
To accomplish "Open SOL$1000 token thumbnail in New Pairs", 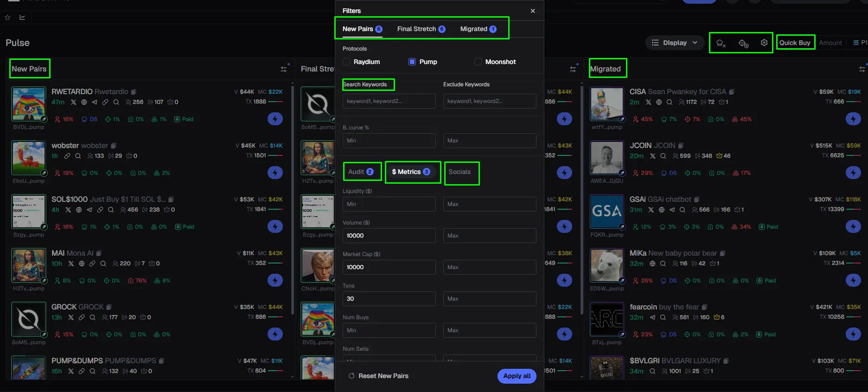I will click(x=29, y=212).
